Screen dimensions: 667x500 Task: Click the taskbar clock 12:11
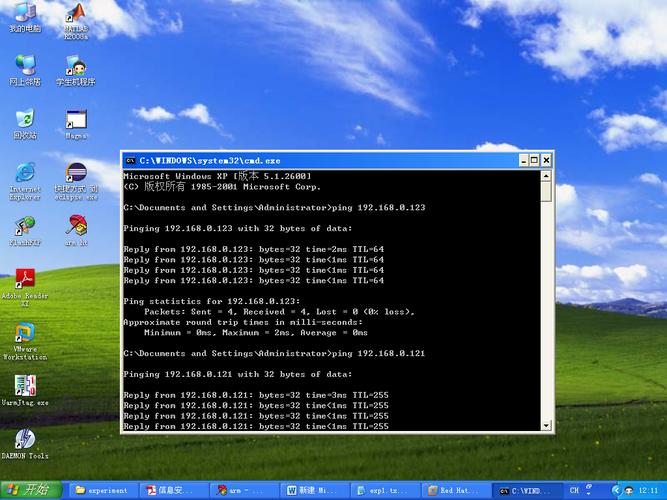tap(648, 490)
